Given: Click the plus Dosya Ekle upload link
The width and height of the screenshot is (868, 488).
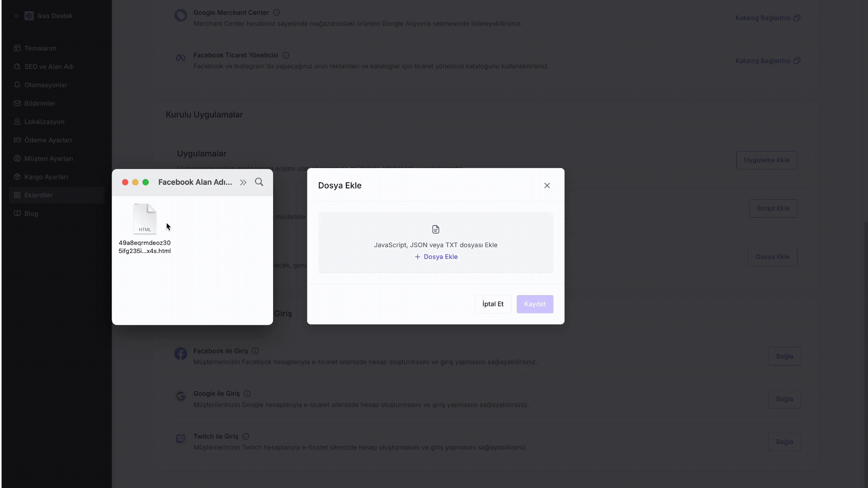Looking at the screenshot, I should (x=436, y=257).
